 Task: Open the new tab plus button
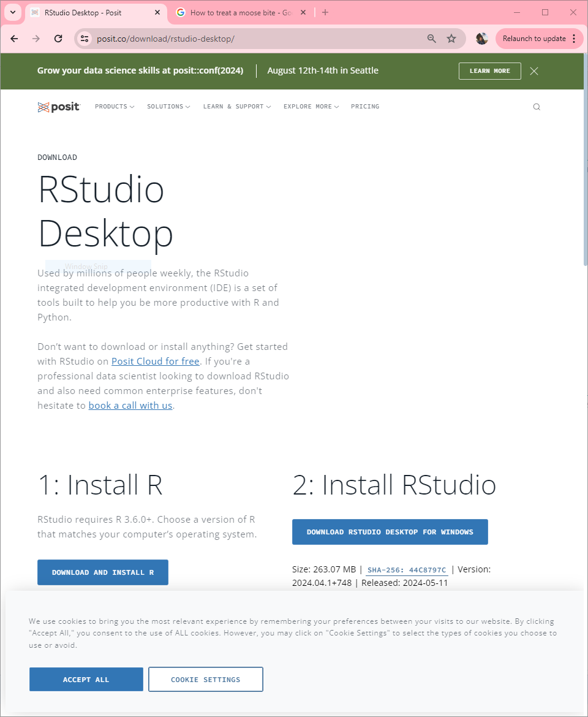tap(325, 12)
